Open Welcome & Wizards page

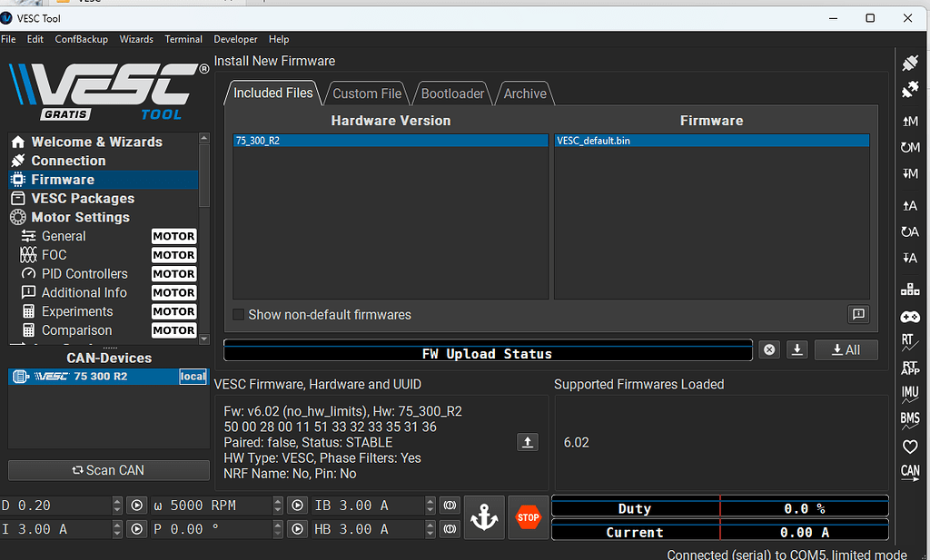point(104,142)
